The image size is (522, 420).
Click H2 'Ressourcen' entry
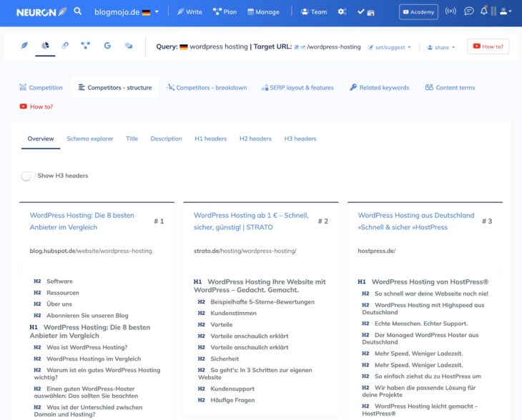(x=56, y=293)
